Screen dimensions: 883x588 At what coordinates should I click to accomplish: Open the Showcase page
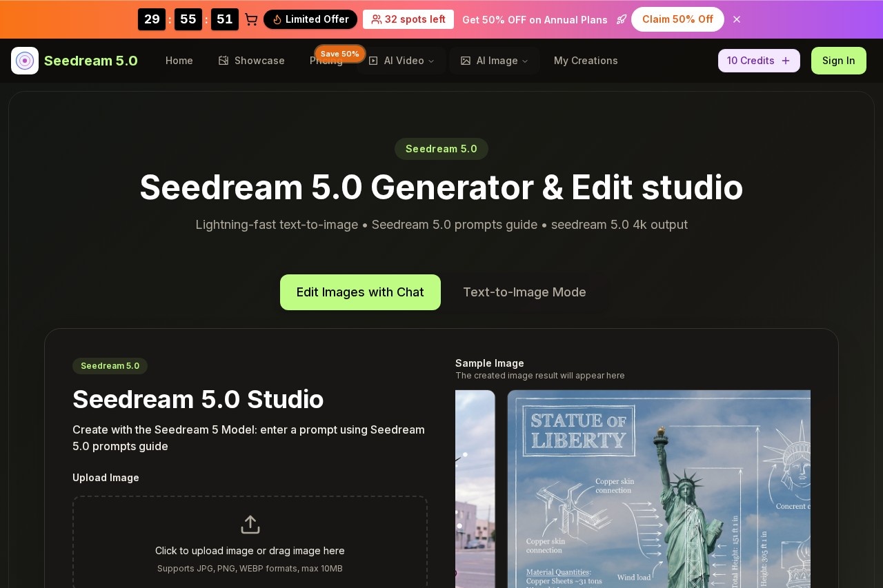pyautogui.click(x=251, y=61)
